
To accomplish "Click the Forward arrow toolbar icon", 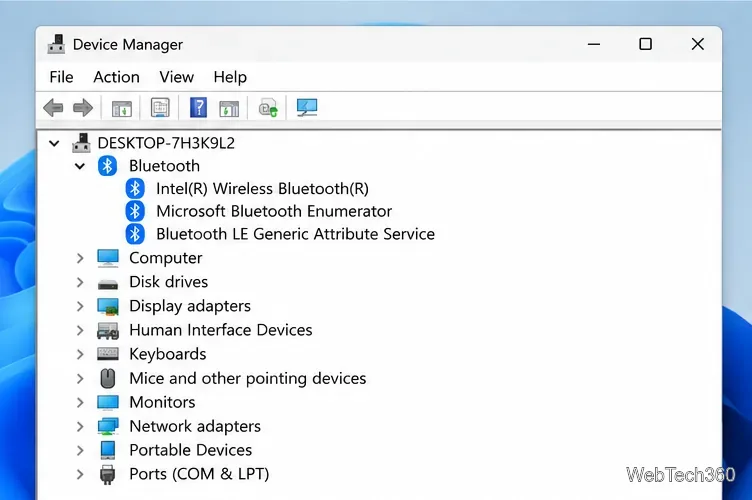I will pyautogui.click(x=83, y=107).
